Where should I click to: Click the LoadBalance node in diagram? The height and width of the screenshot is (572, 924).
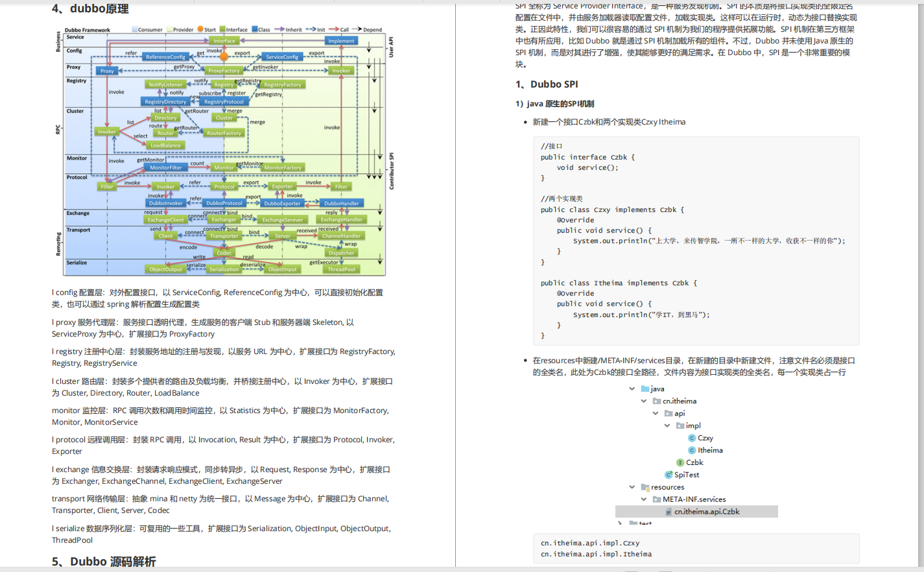click(165, 146)
